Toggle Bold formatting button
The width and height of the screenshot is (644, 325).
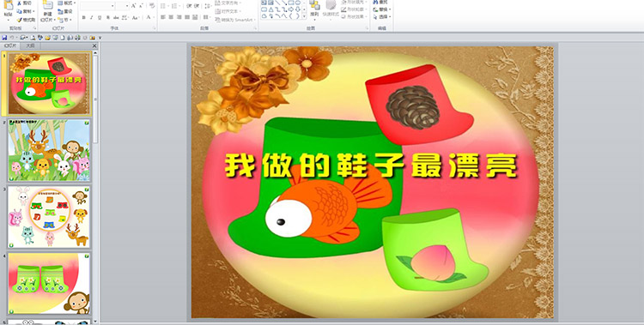(x=84, y=18)
